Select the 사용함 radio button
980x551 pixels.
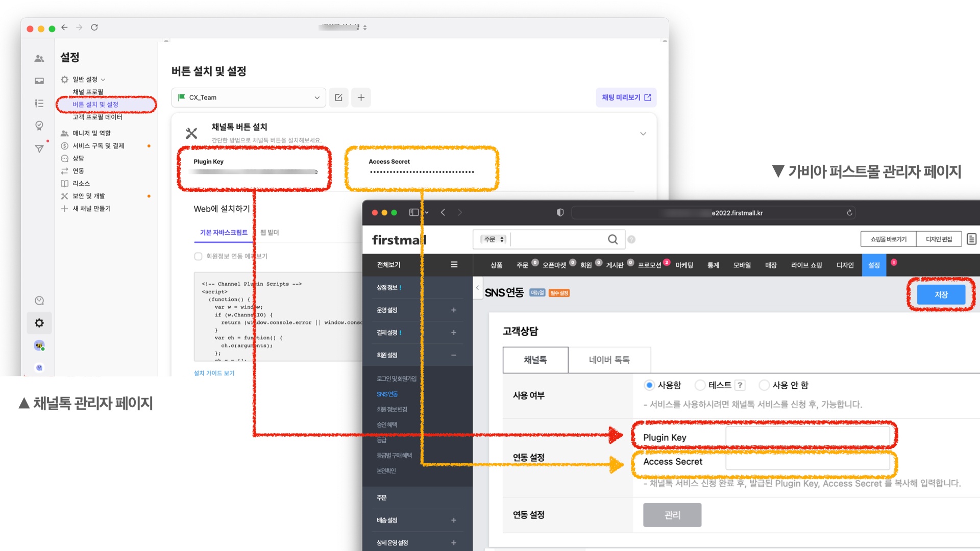coord(649,385)
